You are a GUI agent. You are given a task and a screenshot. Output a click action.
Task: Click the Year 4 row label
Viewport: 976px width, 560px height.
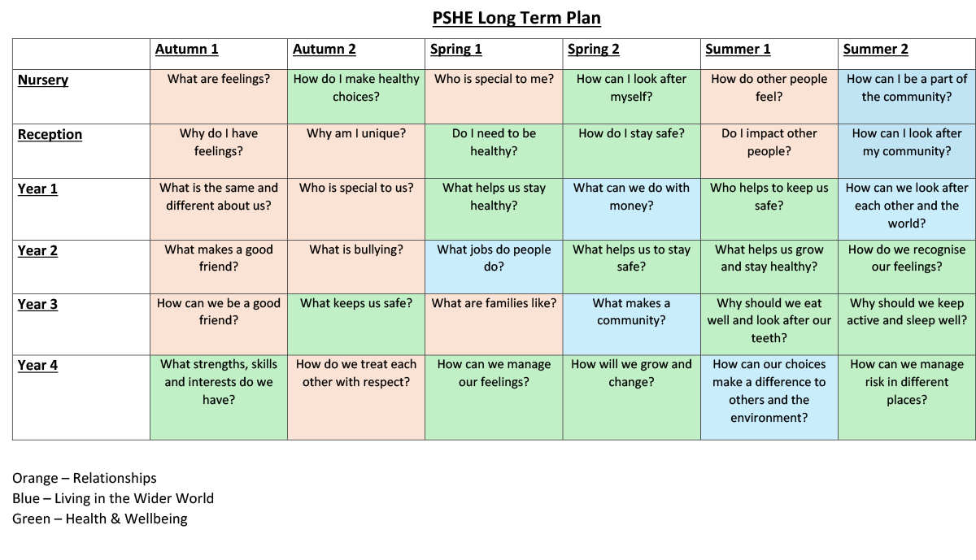click(x=37, y=365)
